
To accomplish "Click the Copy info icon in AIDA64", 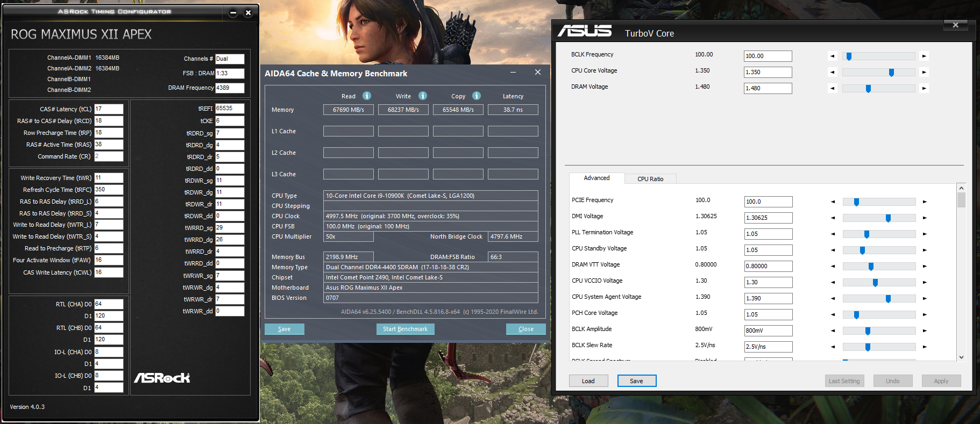I will [477, 96].
